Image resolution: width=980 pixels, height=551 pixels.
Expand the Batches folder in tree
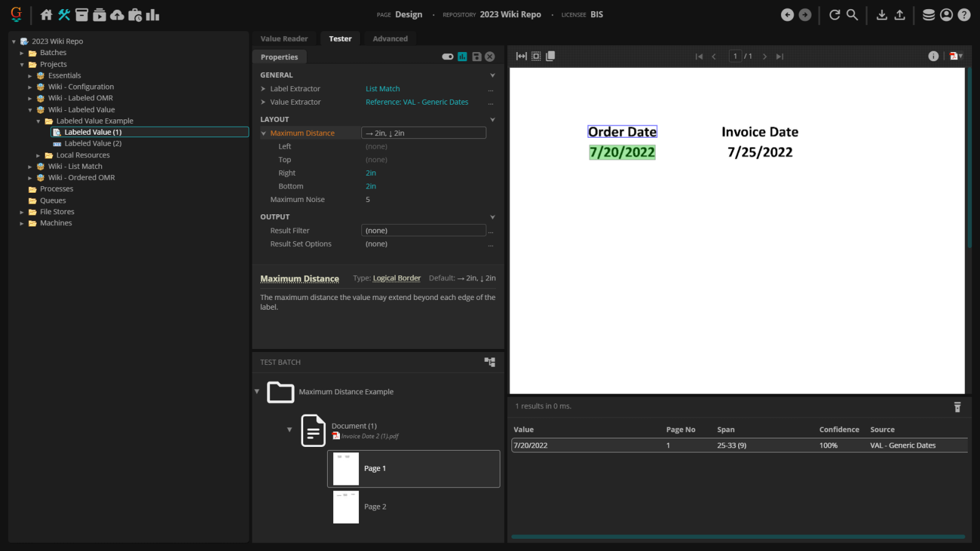(22, 53)
